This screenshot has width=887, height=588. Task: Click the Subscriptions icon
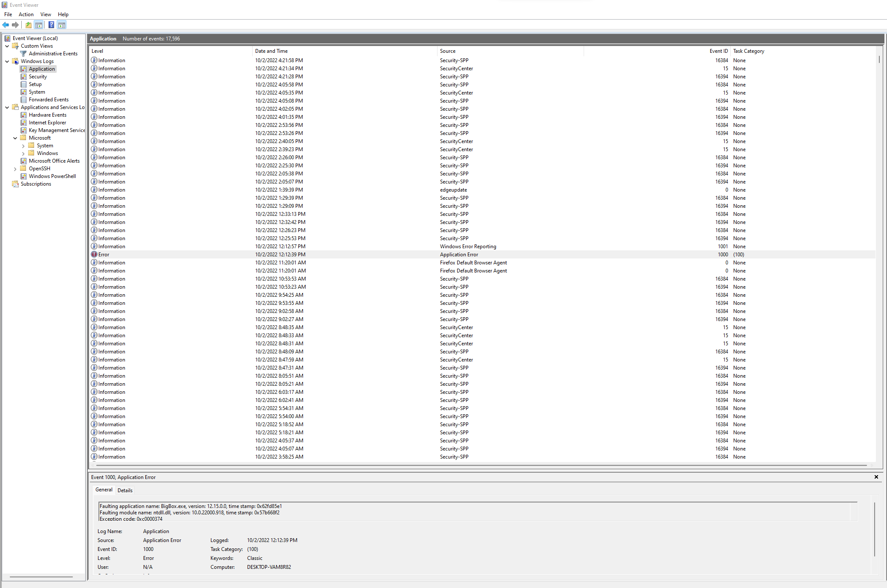[15, 184]
